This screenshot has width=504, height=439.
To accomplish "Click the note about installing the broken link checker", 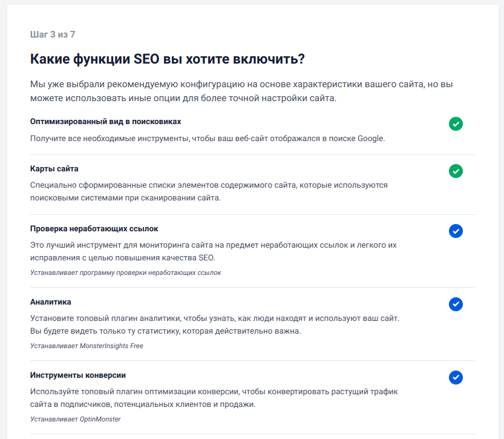I will [125, 273].
